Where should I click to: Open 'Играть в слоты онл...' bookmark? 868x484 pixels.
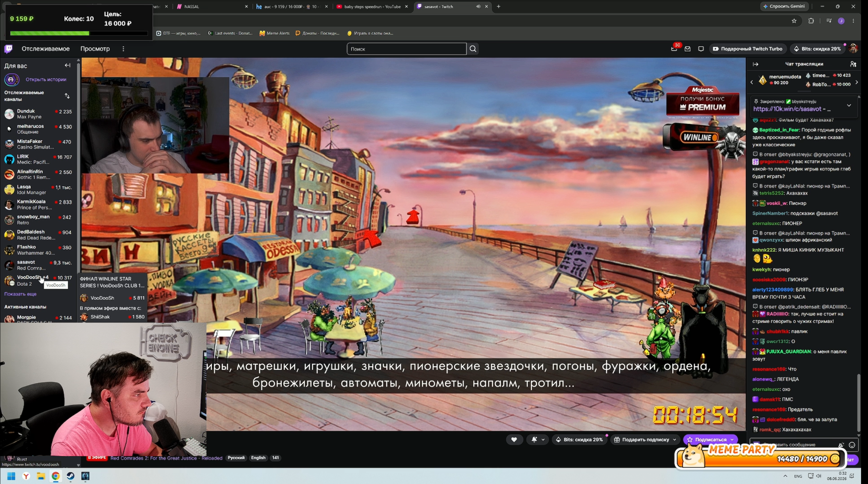click(x=370, y=33)
